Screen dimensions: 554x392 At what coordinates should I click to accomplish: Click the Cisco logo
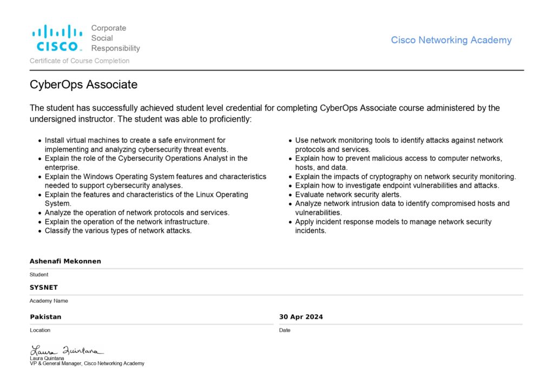[56, 37]
